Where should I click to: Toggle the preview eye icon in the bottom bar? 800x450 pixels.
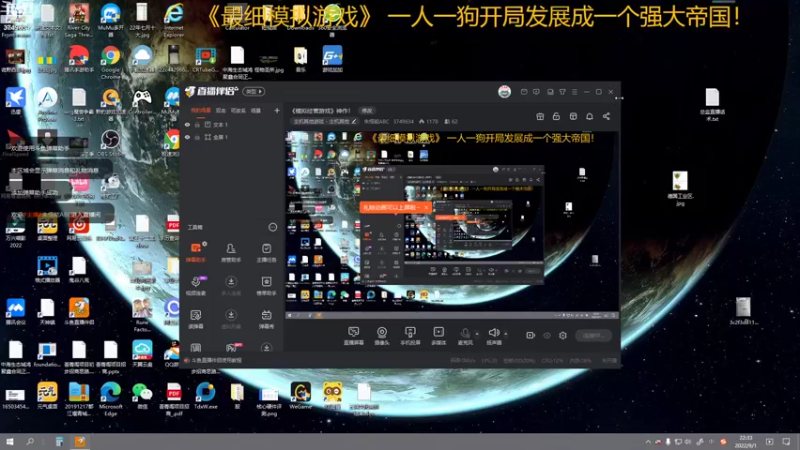tap(547, 335)
